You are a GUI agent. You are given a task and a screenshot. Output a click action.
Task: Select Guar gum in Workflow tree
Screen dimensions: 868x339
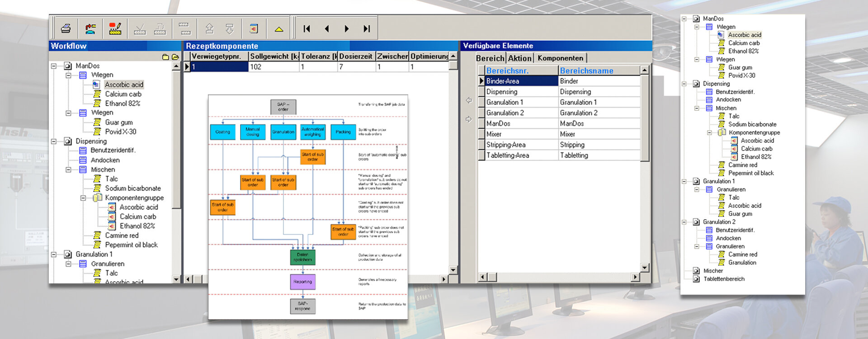118,122
